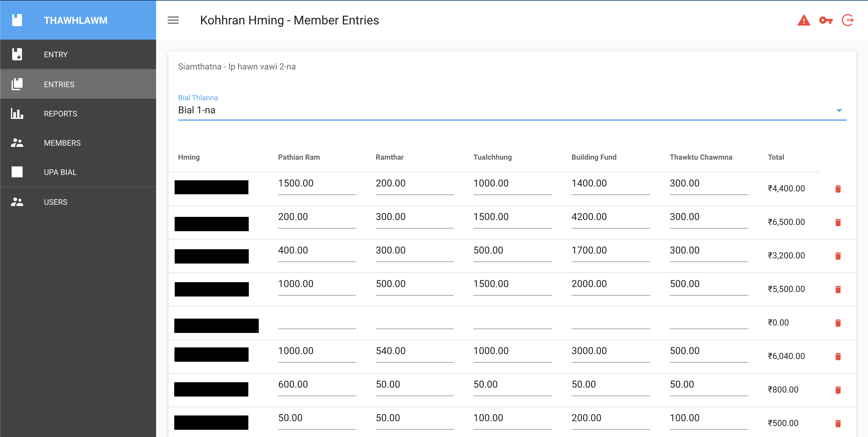Image resolution: width=868 pixels, height=437 pixels.
Task: Click the red warning triangle icon
Action: [x=804, y=20]
